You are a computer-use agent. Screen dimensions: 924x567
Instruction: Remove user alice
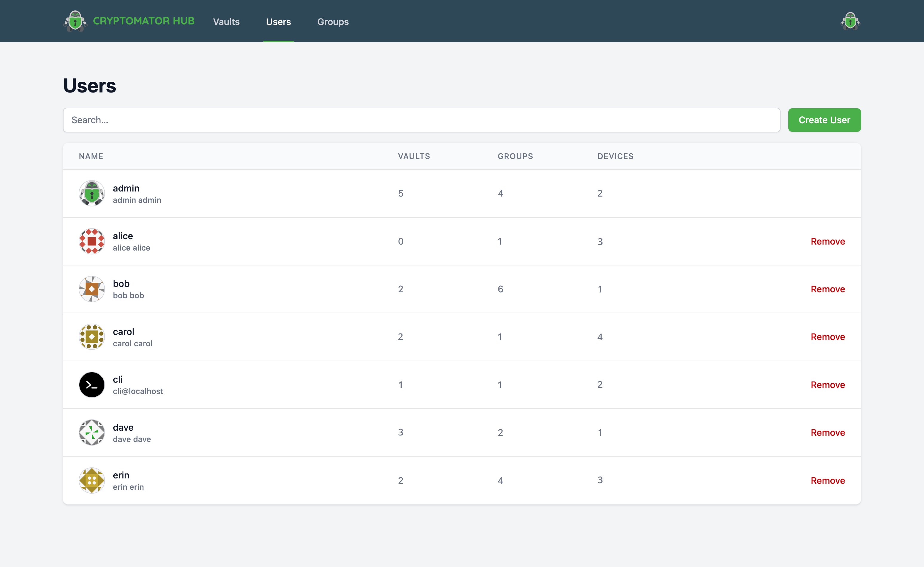pyautogui.click(x=827, y=242)
